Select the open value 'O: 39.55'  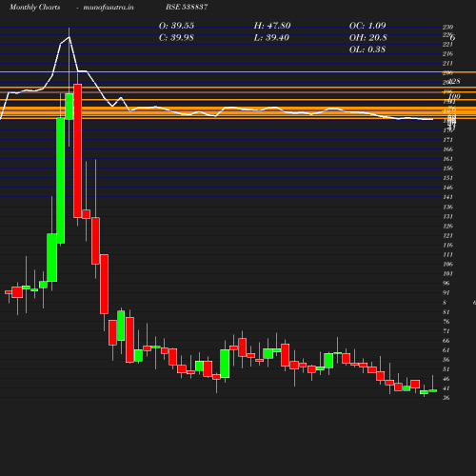point(176,26)
